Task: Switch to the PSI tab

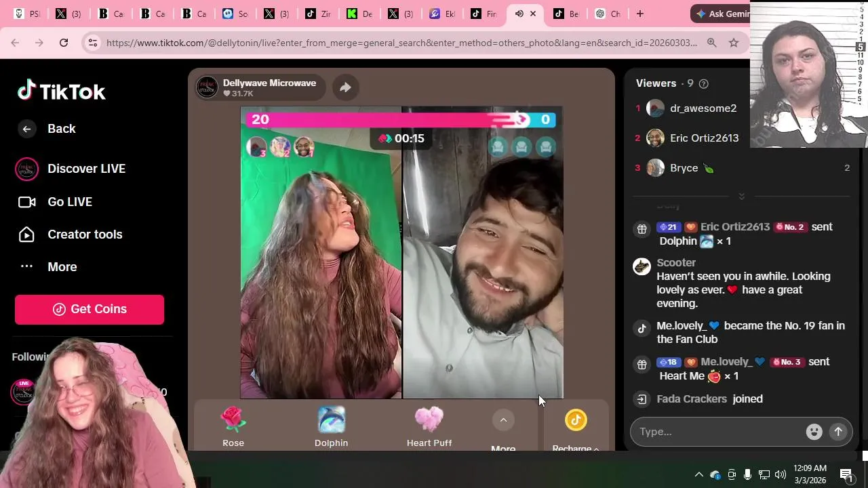Action: pos(26,14)
